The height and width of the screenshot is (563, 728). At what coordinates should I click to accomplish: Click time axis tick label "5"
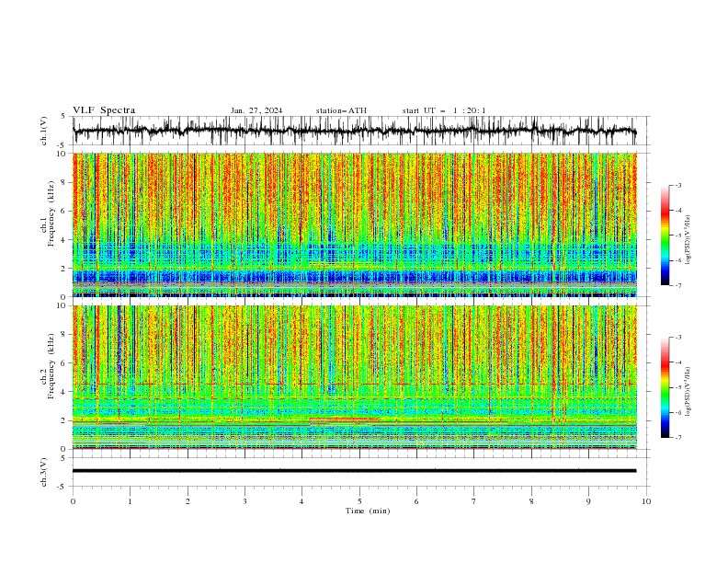(359, 501)
